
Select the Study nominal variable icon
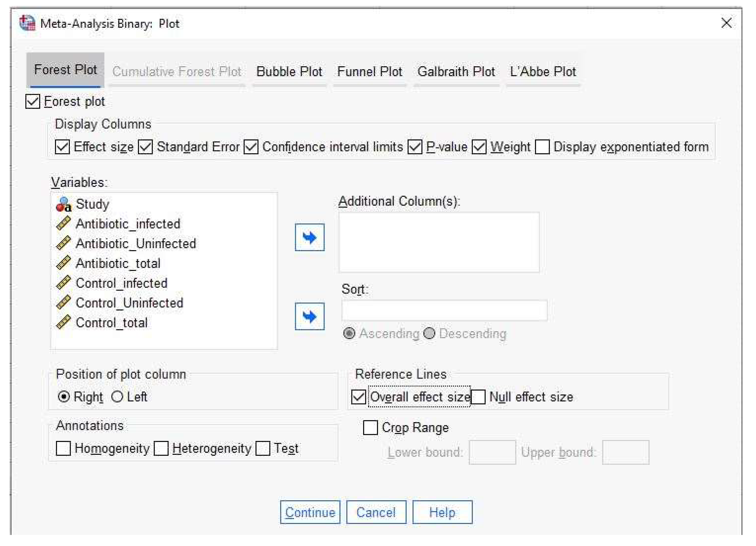click(x=63, y=204)
